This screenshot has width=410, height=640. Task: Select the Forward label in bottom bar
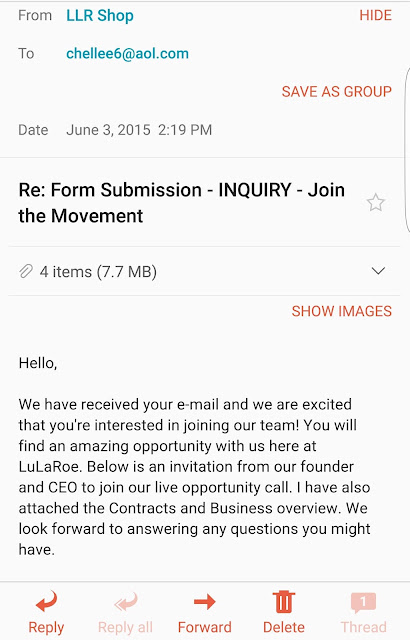[x=204, y=627]
